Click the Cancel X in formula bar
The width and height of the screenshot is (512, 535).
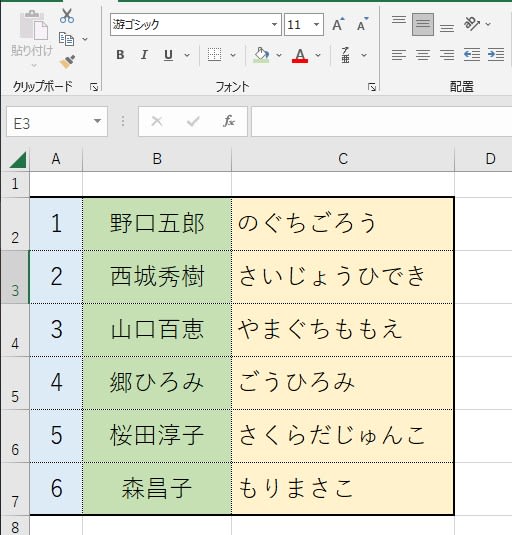(x=157, y=121)
